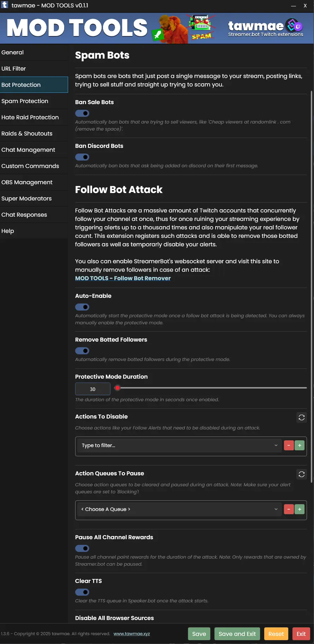Click the 'Action Queues To Pause' label
Viewport: 314px width, 644px height.
(109, 473)
